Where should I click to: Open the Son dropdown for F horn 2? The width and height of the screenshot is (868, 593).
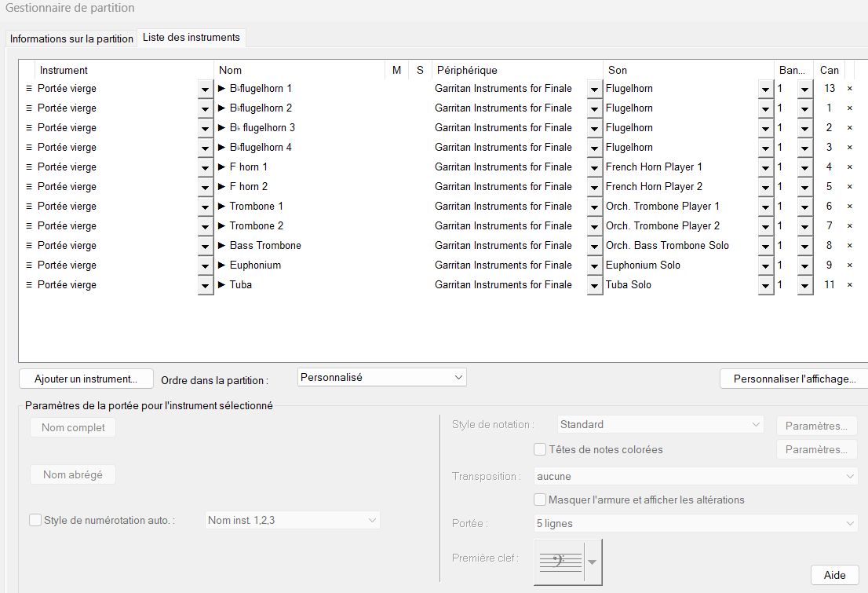pyautogui.click(x=765, y=188)
